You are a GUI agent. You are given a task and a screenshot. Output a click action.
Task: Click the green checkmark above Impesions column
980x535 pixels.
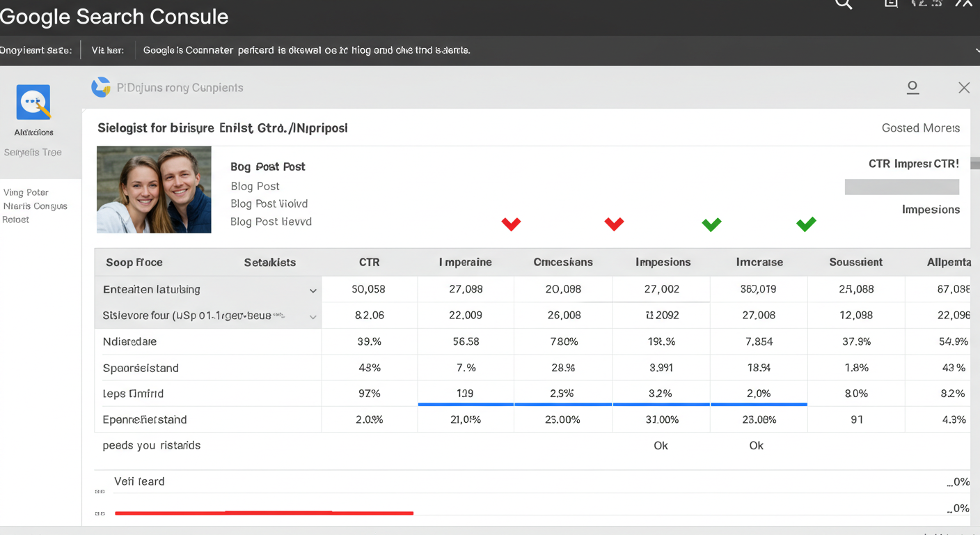pos(711,224)
